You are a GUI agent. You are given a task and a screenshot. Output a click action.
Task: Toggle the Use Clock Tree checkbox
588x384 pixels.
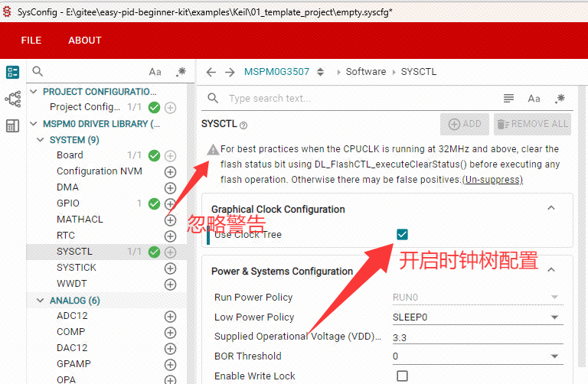pos(402,234)
